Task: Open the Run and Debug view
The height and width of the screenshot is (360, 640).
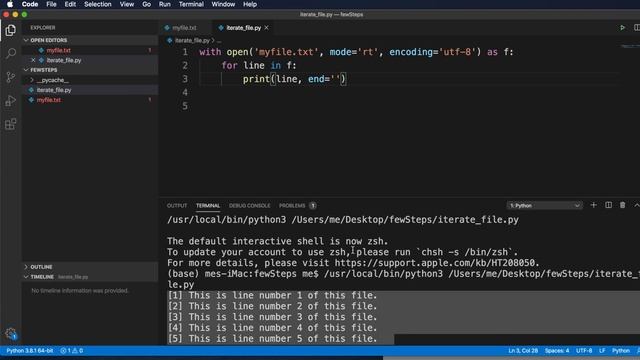Action: (11, 100)
